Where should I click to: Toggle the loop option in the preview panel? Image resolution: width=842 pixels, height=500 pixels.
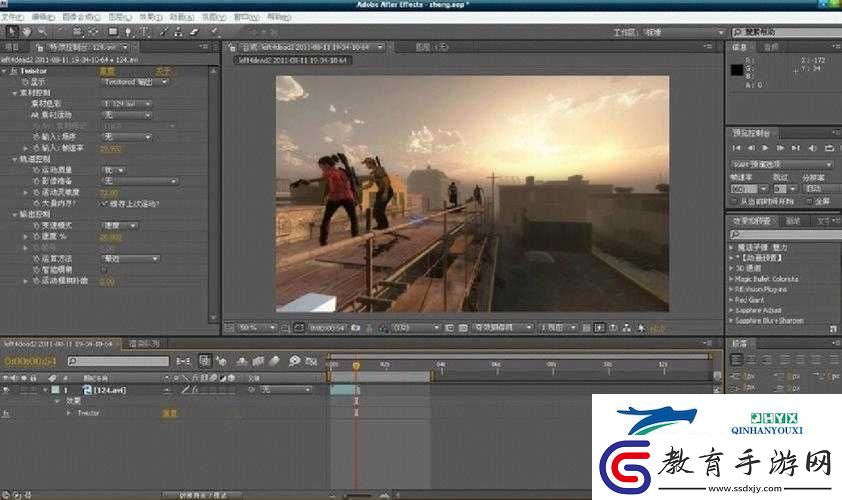[830, 148]
